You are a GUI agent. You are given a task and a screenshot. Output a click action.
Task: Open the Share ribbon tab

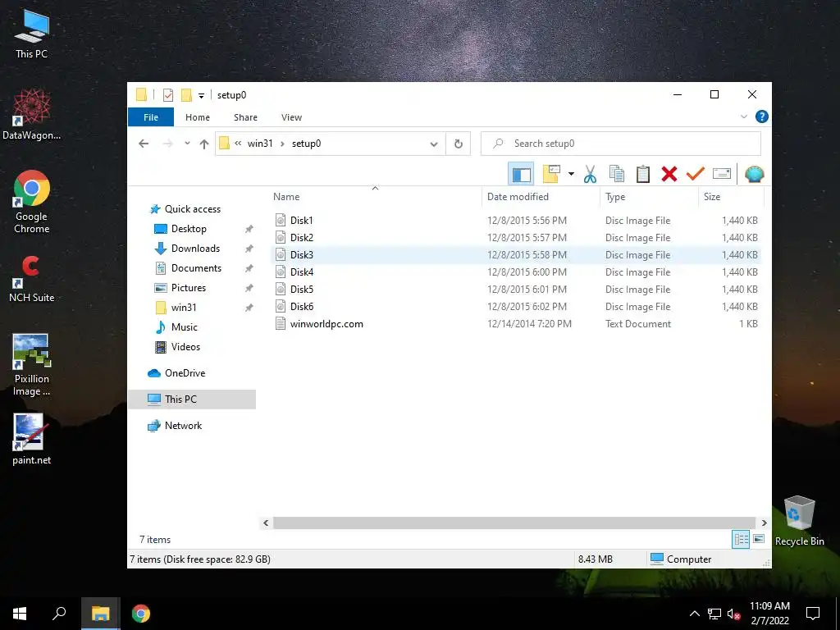pos(245,117)
